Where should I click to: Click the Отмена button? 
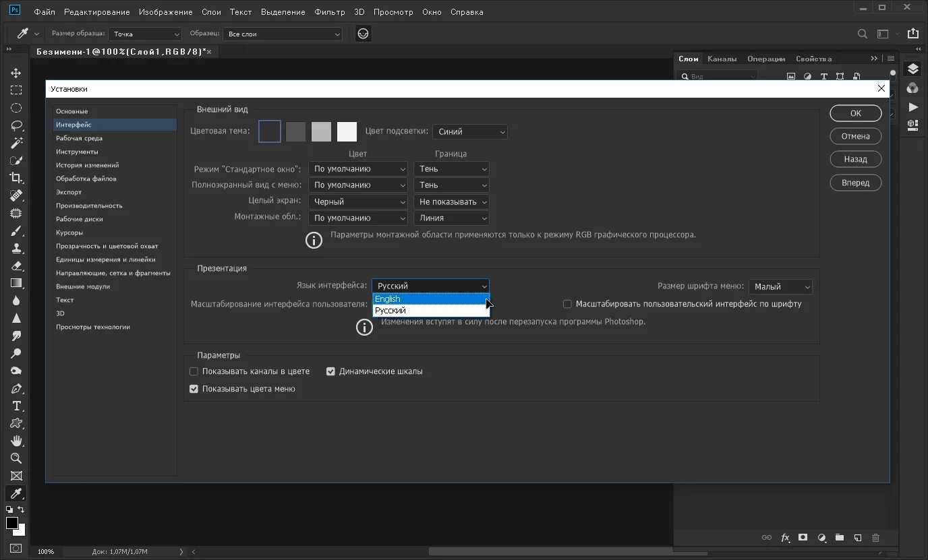click(856, 136)
